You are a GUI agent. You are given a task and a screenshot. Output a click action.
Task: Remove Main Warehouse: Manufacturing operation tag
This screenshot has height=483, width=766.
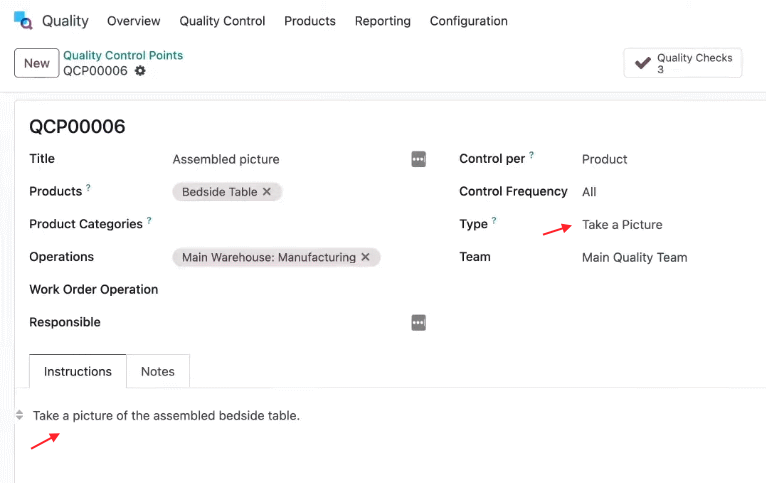pyautogui.click(x=365, y=257)
